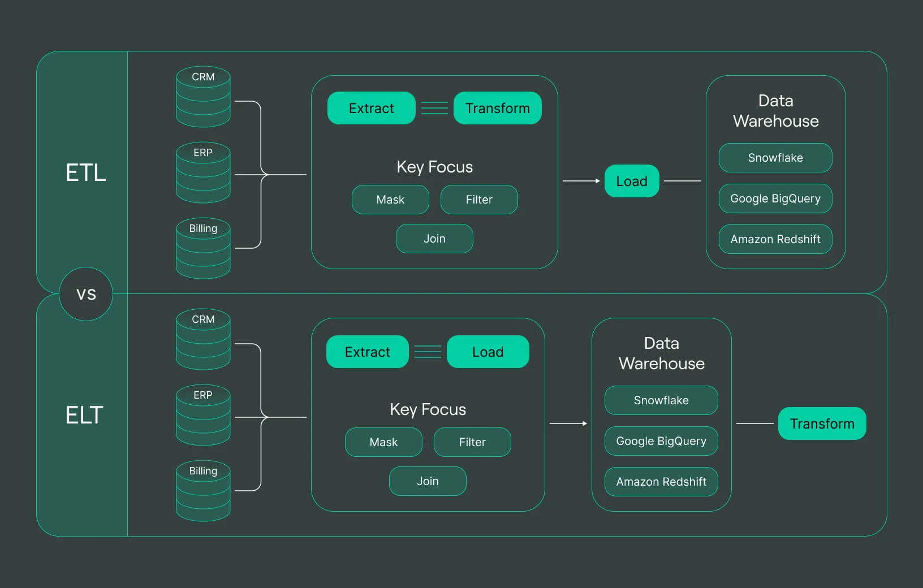Enable the Filter option under ELT Key Focus
This screenshot has width=923, height=588.
pyautogui.click(x=472, y=442)
